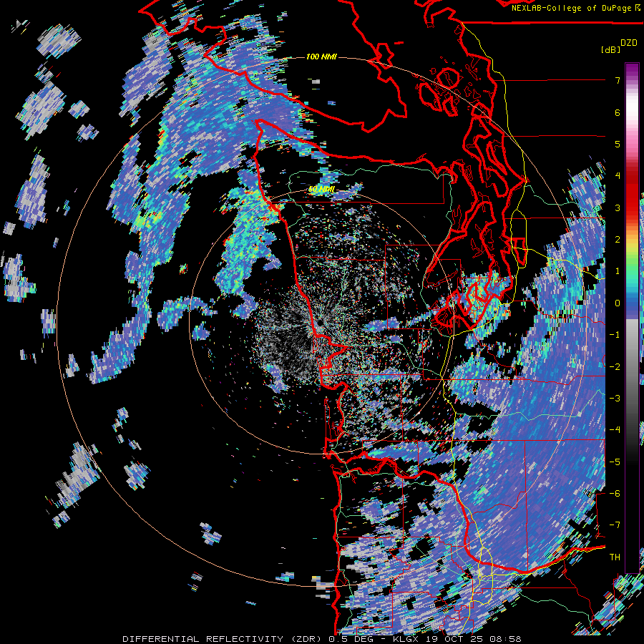Click the 100 NMI range ring label
Screen dimensions: 644x644
[x=321, y=57]
